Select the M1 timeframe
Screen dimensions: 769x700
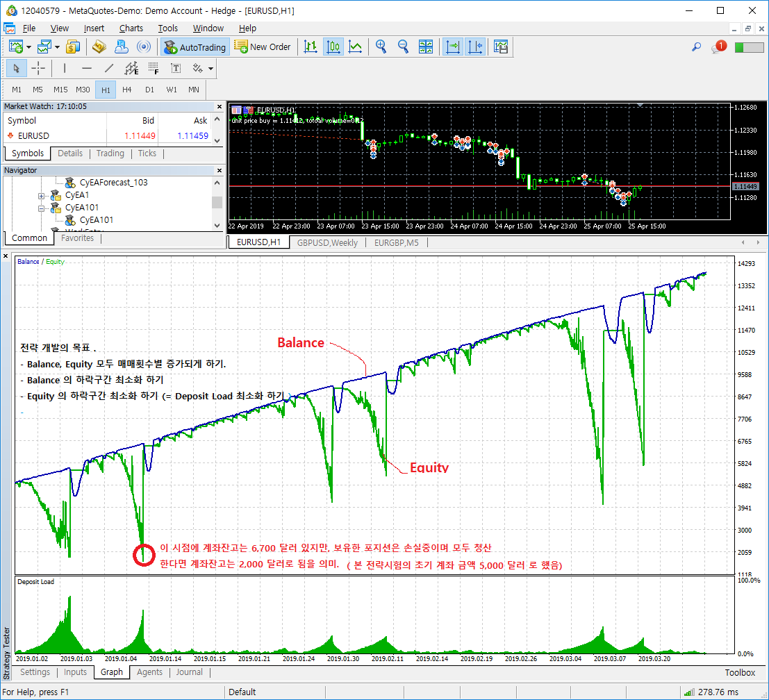[x=17, y=90]
